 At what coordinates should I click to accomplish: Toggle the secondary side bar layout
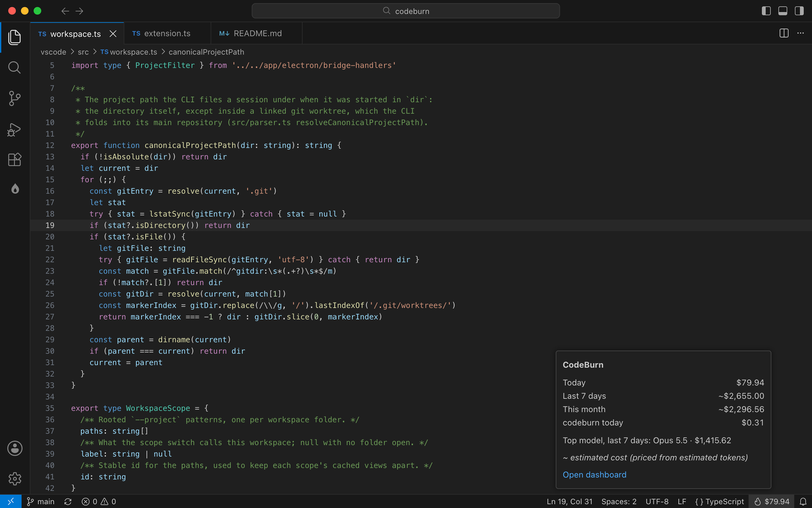(799, 11)
